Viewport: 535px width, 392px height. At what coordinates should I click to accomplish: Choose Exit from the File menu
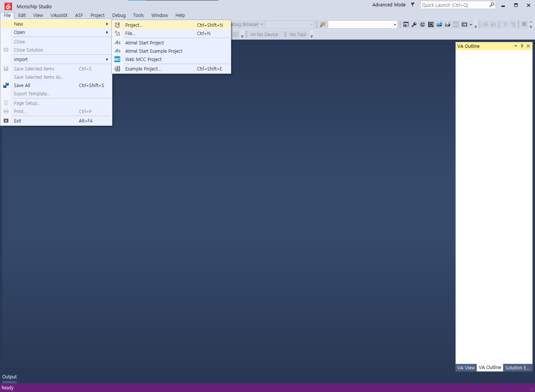(56, 121)
